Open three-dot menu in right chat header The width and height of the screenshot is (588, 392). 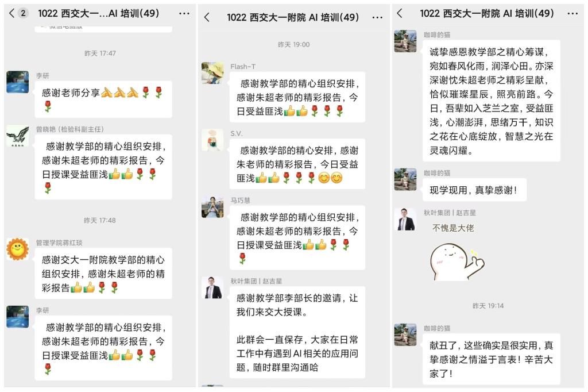(x=572, y=14)
